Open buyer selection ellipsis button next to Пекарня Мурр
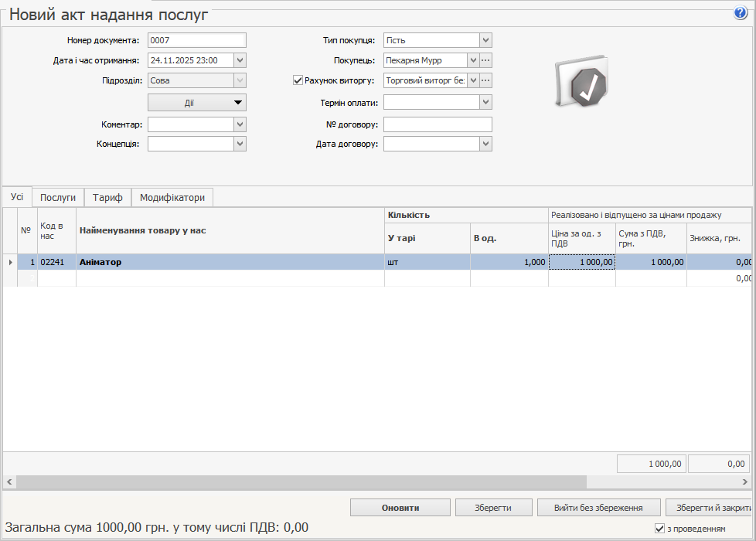The height and width of the screenshot is (541, 756). pos(485,60)
